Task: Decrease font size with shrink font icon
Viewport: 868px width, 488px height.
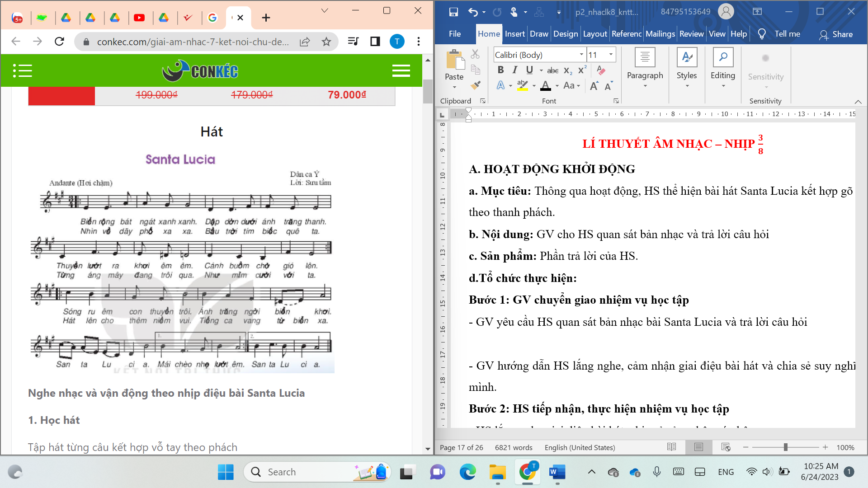Action: coord(609,86)
